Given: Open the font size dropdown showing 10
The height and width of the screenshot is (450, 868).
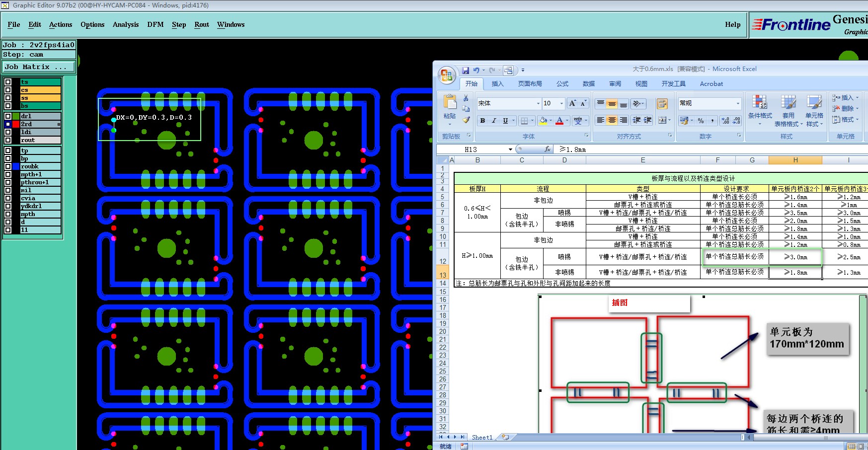Looking at the screenshot, I should pos(562,103).
